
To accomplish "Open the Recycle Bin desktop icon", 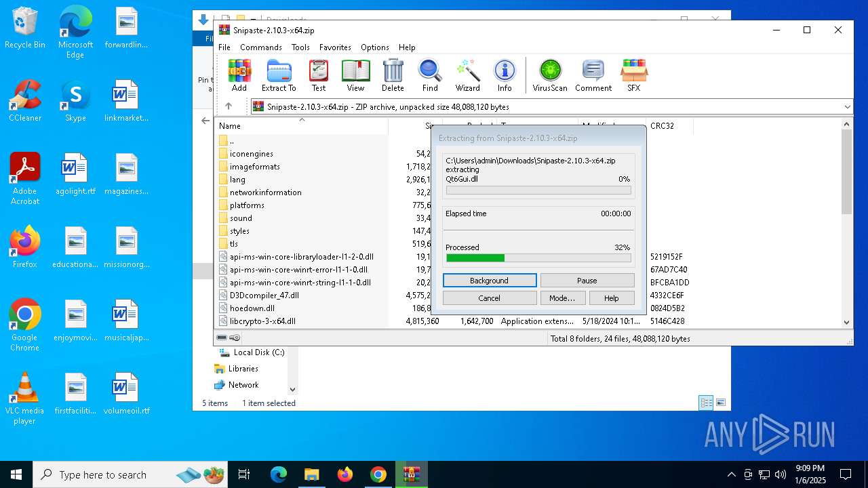I will point(25,28).
